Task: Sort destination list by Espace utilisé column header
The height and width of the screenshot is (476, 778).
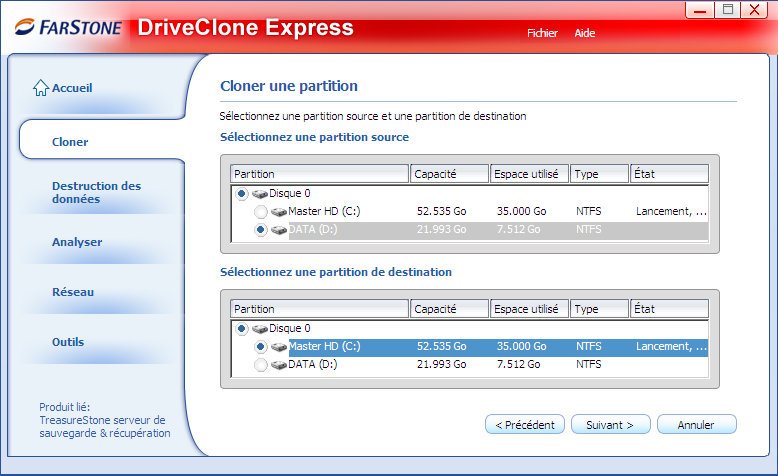Action: (x=529, y=309)
